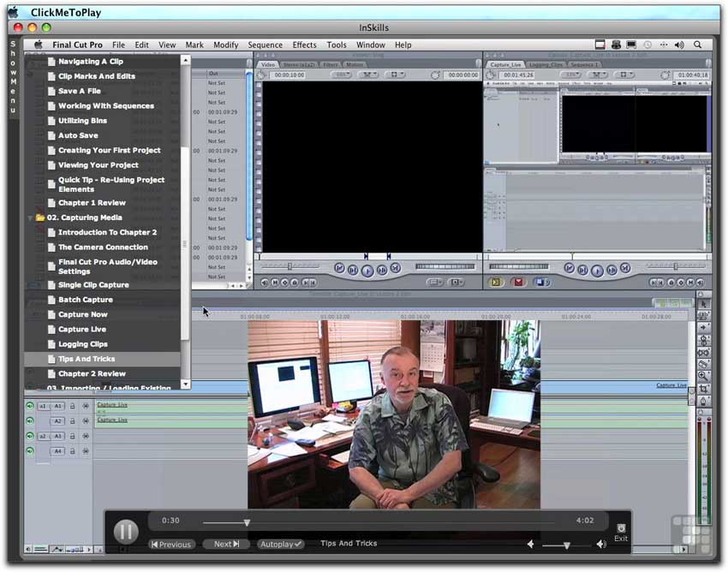The width and height of the screenshot is (728, 572).
Task: Click the lesson list scroll-down arrow
Action: click(x=185, y=384)
